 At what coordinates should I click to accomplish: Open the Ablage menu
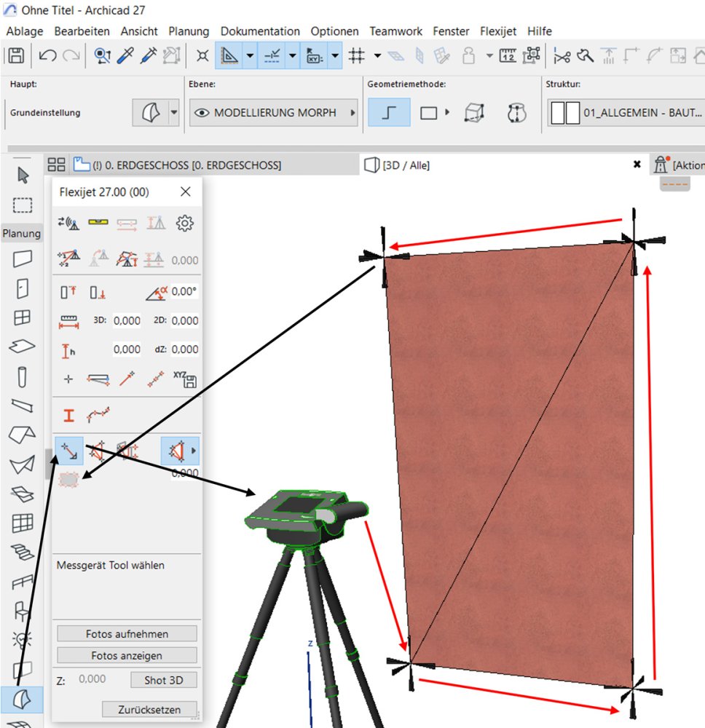pyautogui.click(x=25, y=31)
